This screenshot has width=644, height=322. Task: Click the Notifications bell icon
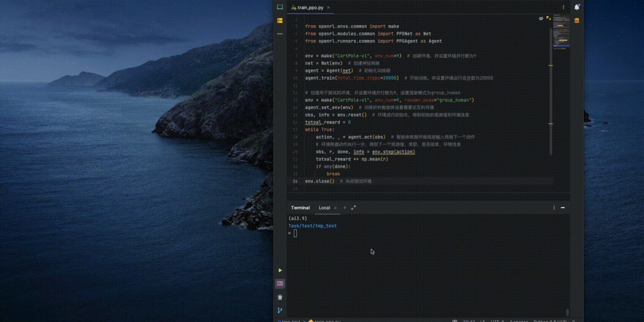click(x=577, y=7)
